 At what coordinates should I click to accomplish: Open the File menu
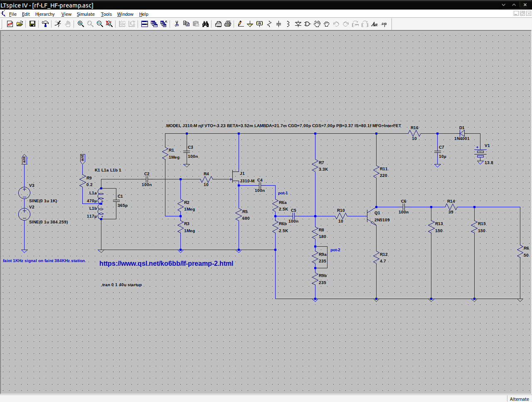tap(13, 14)
